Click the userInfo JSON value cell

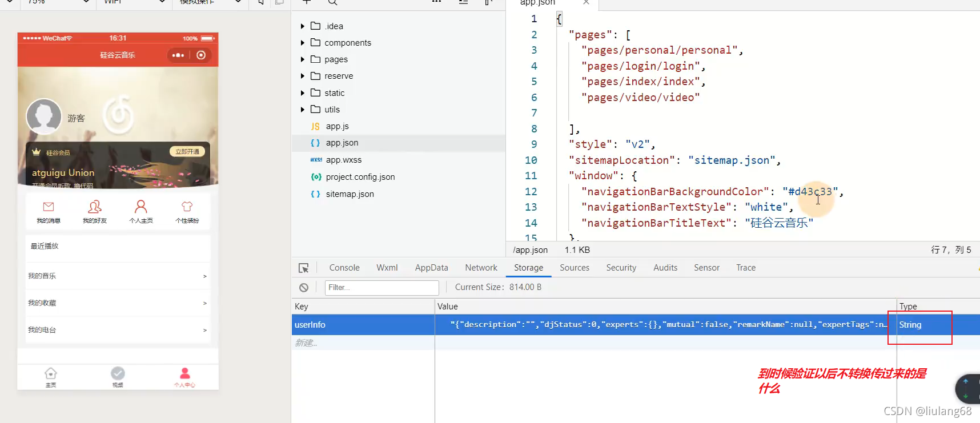coord(665,325)
